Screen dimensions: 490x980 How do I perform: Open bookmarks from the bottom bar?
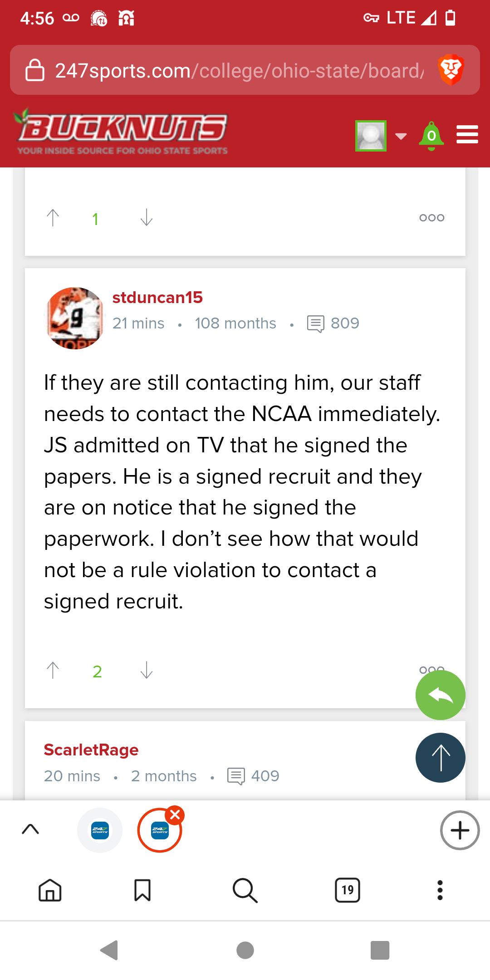[x=142, y=891]
